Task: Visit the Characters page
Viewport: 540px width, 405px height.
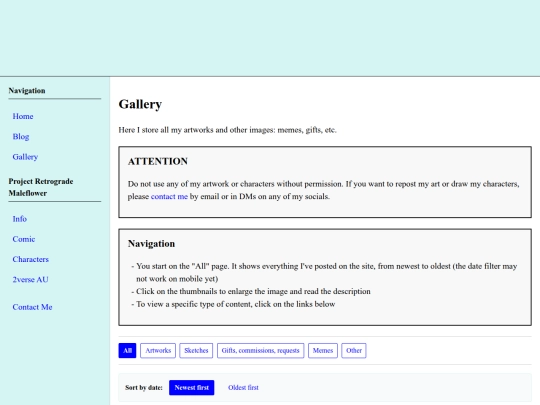Action: [31, 259]
